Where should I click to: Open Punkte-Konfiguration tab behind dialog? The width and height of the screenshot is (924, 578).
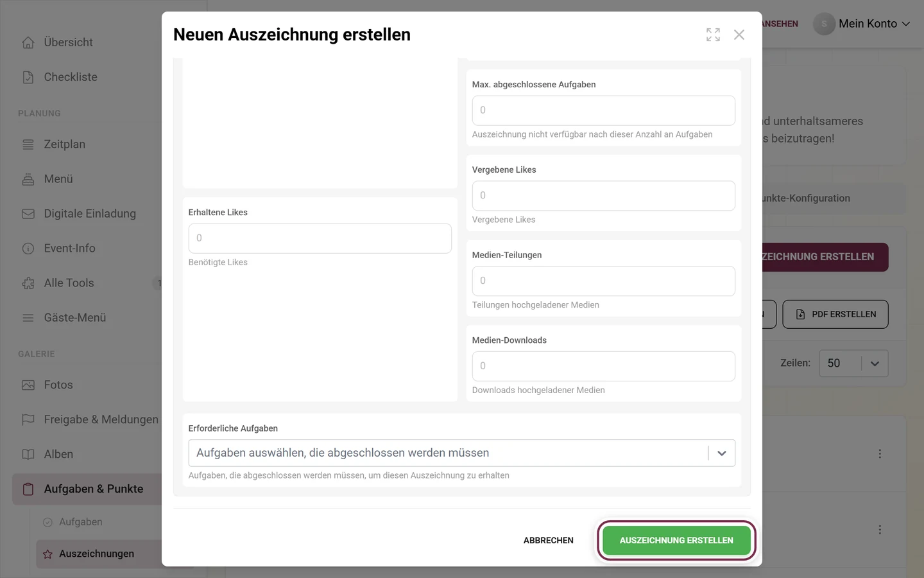pyautogui.click(x=807, y=198)
